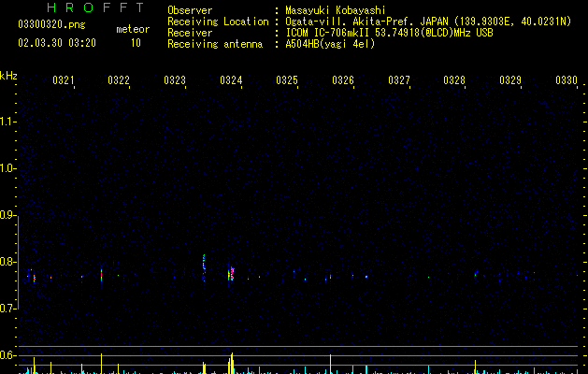
Task: Click the red echo streak before 0322
Action: 101,275
